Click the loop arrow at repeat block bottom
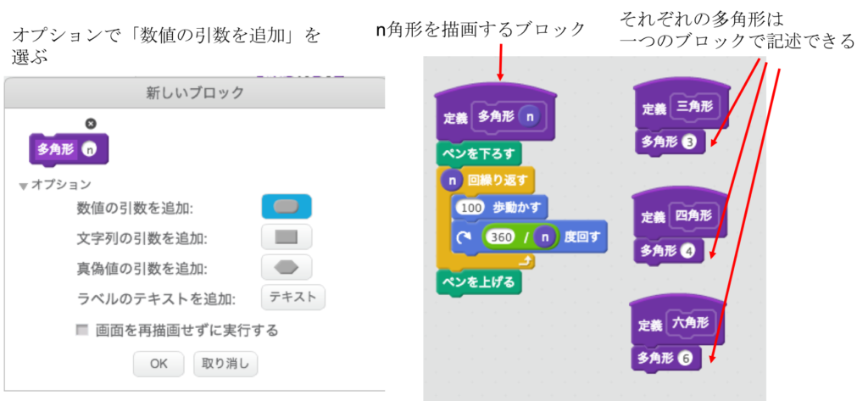Viewport: 868px width, 401px height. (x=527, y=259)
